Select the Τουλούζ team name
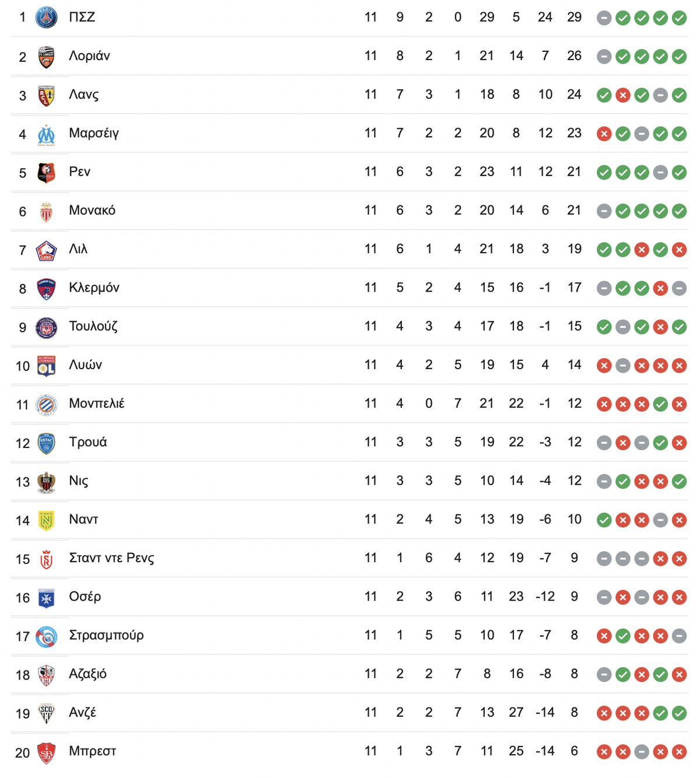 (x=93, y=326)
